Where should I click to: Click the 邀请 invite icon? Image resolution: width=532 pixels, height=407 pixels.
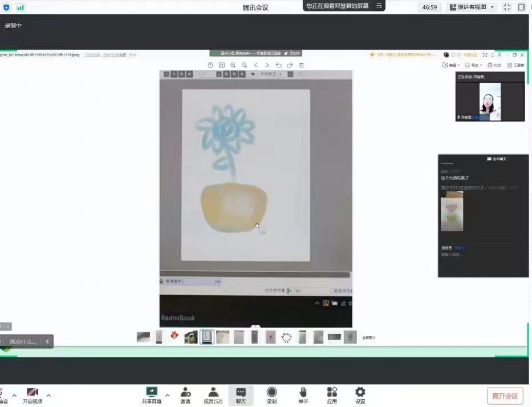185,395
